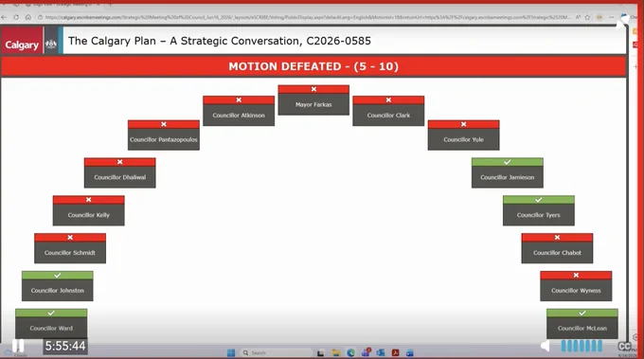Select Councillor Pantazopoulos name label
Screen dimensions: 644x359
tap(164, 139)
